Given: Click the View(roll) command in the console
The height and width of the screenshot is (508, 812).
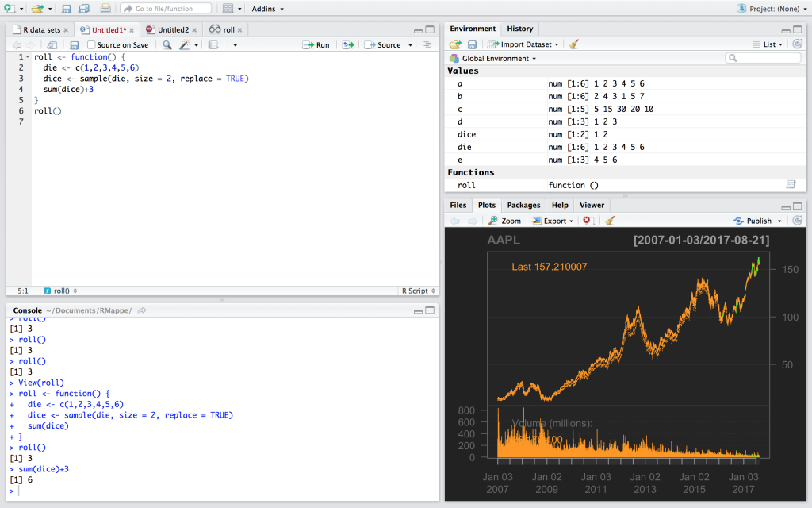Looking at the screenshot, I should coord(41,383).
